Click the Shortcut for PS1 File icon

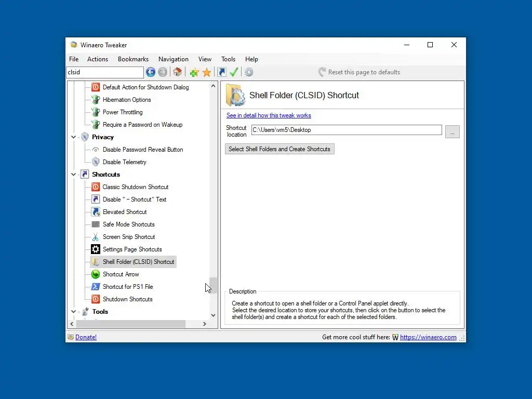coord(96,287)
